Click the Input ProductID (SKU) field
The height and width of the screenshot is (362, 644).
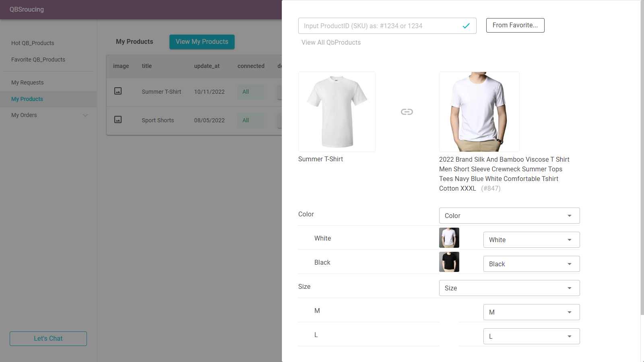pos(378,26)
